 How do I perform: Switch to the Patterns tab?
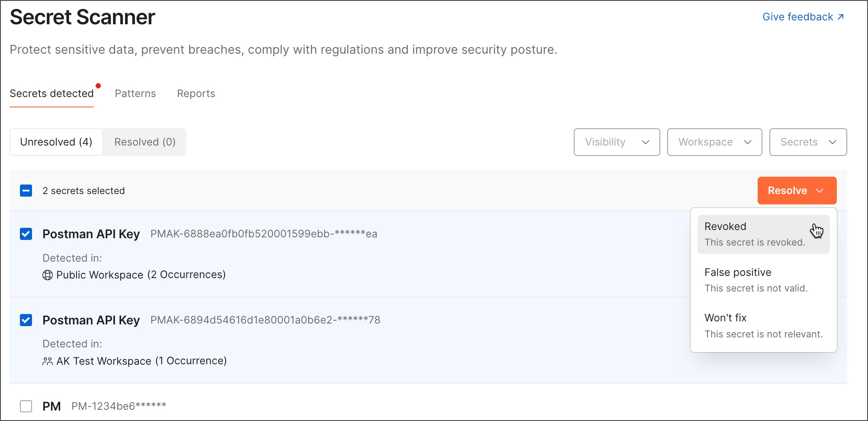coord(135,94)
